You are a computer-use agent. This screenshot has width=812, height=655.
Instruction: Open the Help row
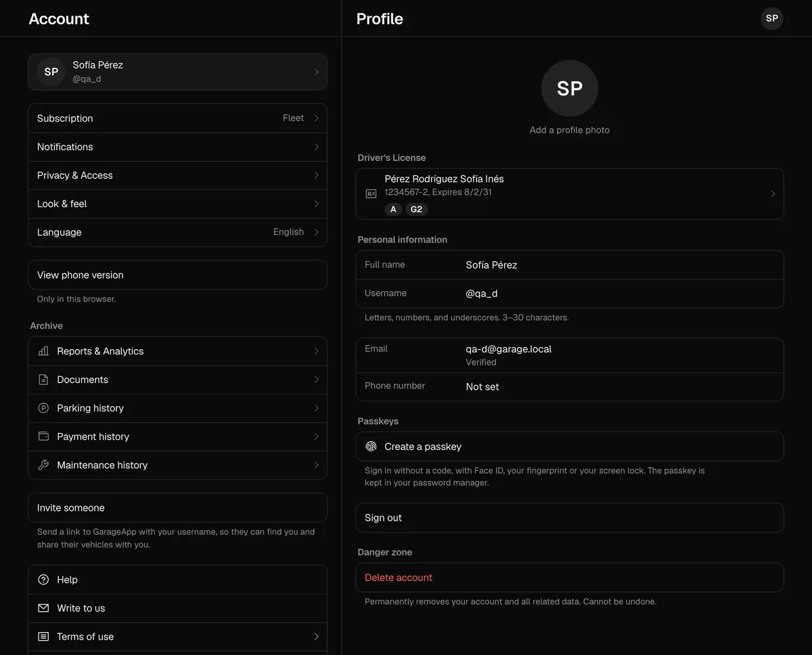pyautogui.click(x=177, y=580)
